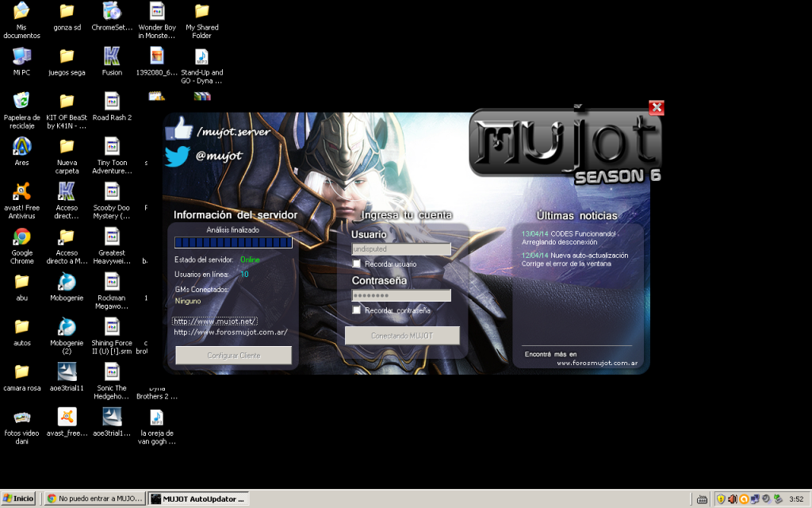Open the Mi PC icon

point(22,56)
